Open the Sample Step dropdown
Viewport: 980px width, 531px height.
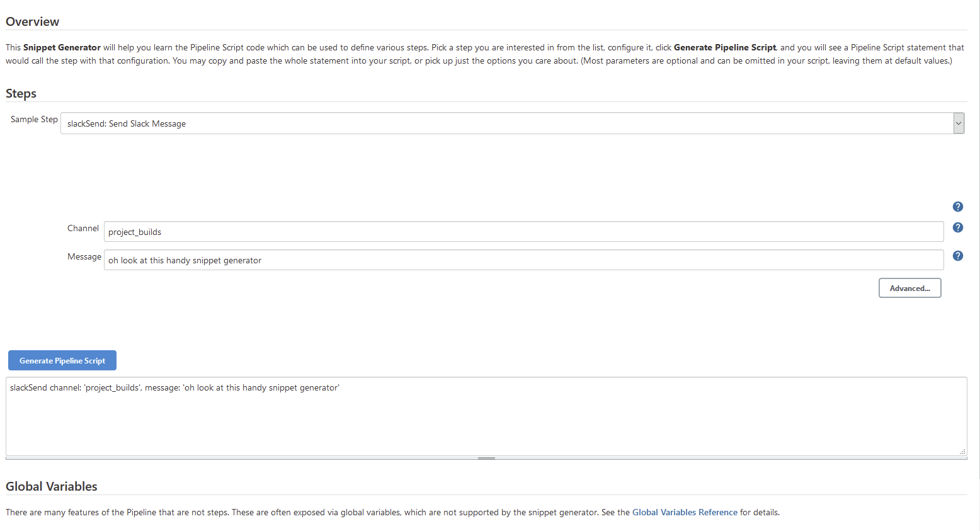click(512, 123)
